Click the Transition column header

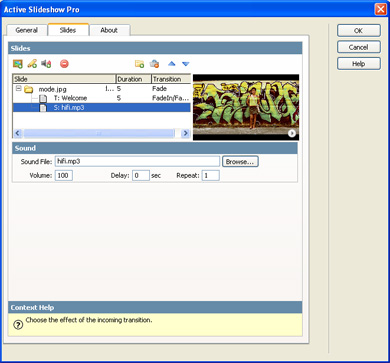point(171,79)
